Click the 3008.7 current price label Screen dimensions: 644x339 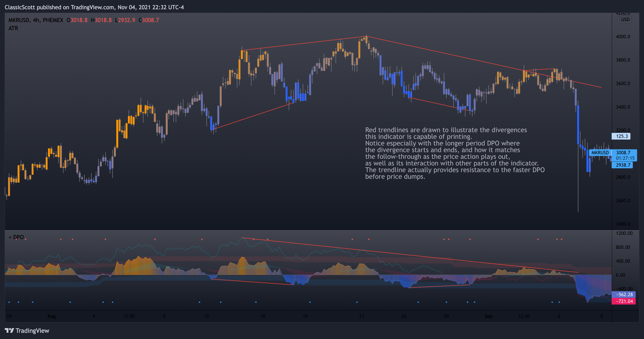pos(623,152)
